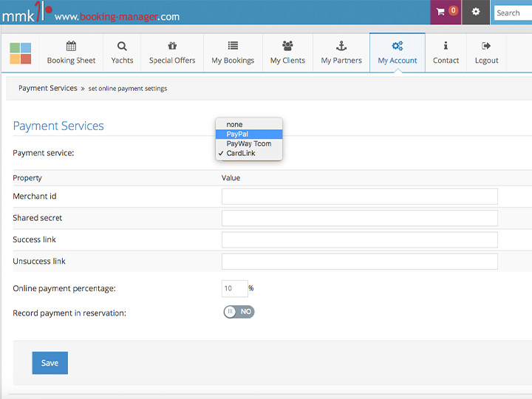Click the Yachts magnifier icon
The image size is (532, 399).
click(x=122, y=46)
